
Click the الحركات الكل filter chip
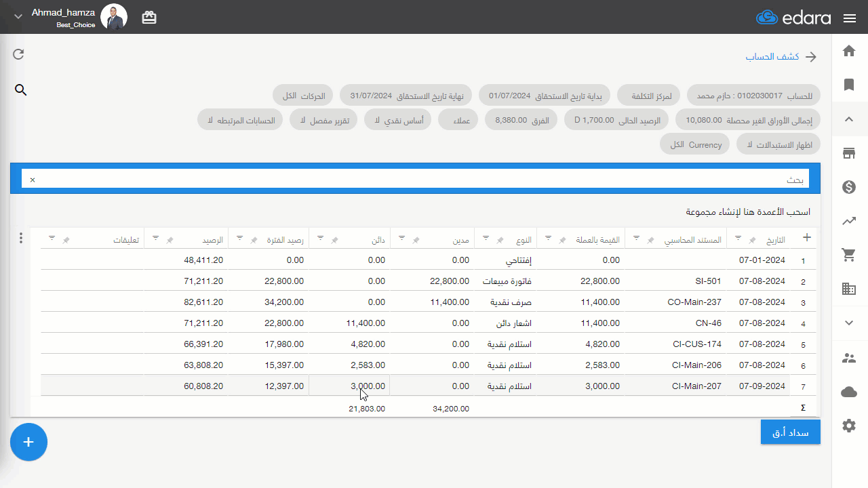[304, 96]
